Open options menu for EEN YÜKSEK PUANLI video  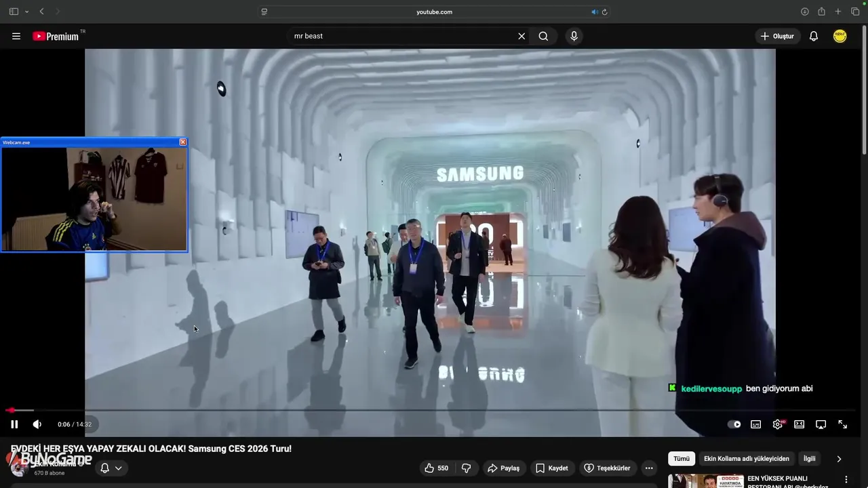pyautogui.click(x=845, y=480)
